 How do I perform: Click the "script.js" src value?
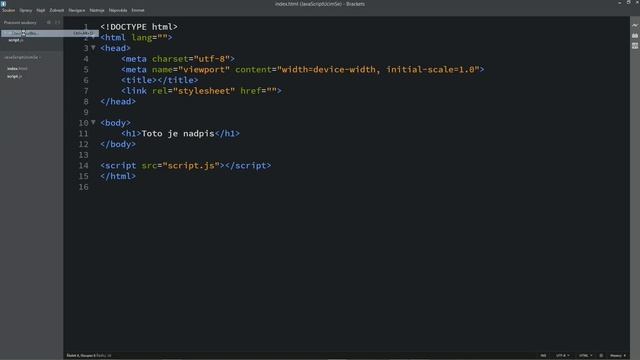(191, 166)
